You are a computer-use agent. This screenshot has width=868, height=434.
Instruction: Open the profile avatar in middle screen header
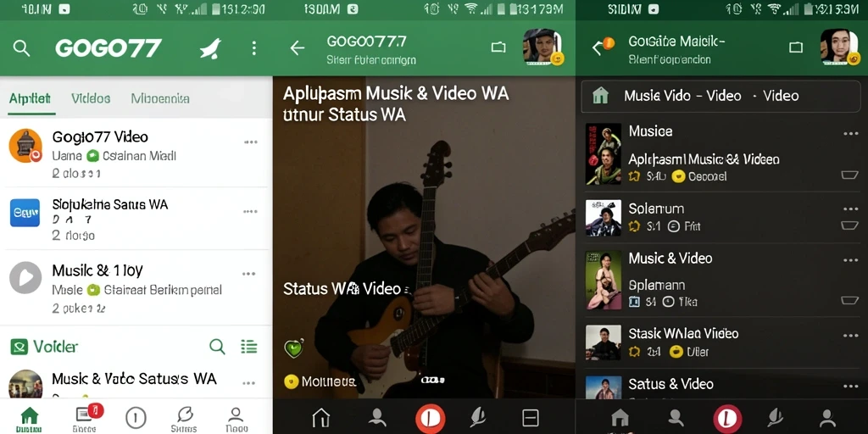[x=543, y=47]
